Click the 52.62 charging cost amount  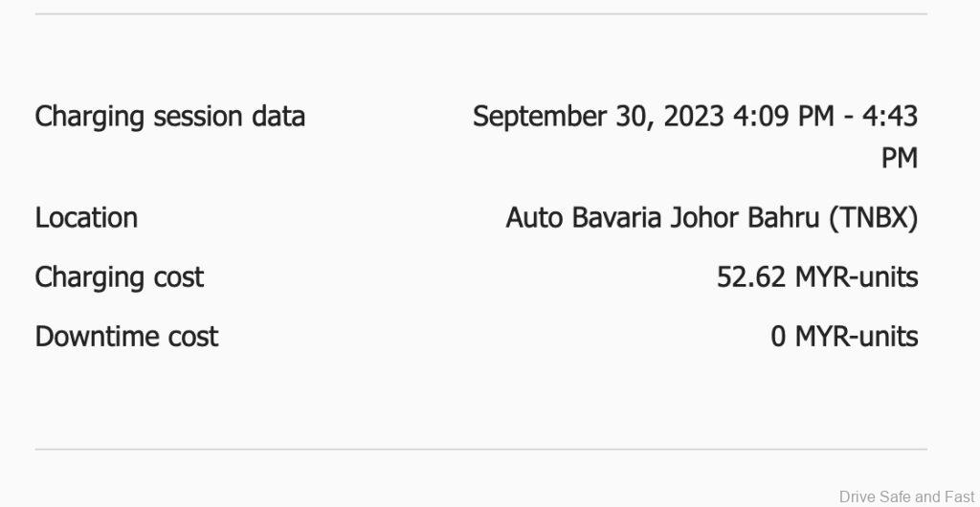[x=751, y=277]
